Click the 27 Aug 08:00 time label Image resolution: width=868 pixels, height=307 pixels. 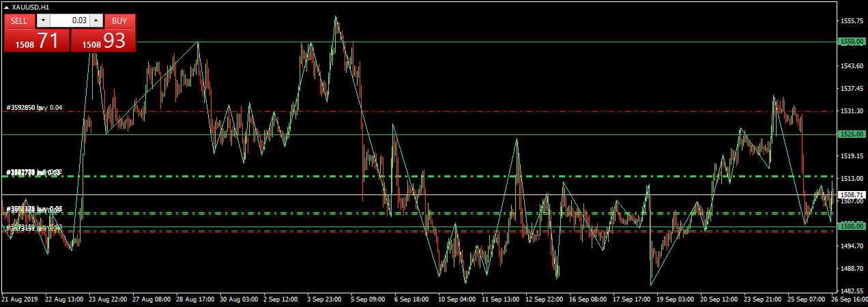151,299
